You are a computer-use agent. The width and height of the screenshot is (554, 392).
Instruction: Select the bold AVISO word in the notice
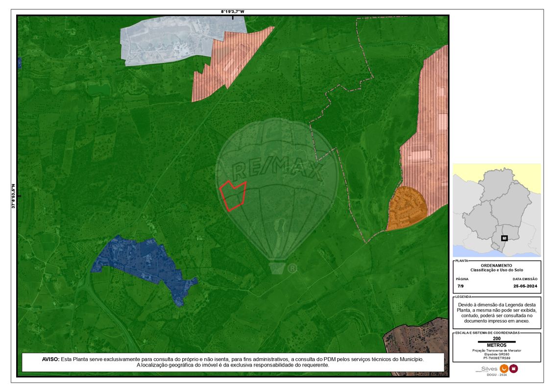[50, 359]
